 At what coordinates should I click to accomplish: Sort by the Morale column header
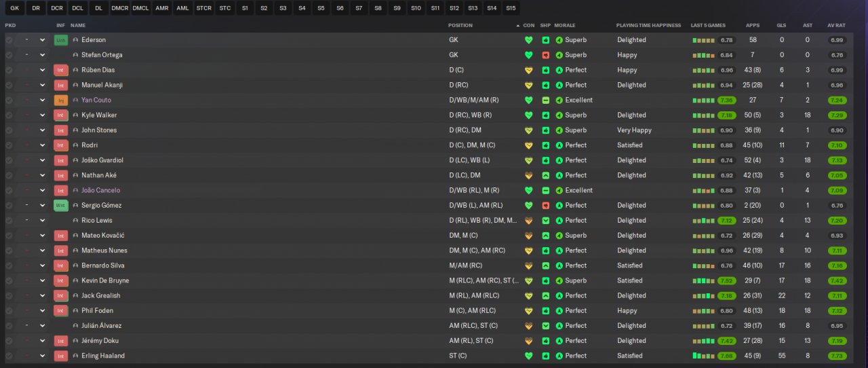[x=565, y=25]
